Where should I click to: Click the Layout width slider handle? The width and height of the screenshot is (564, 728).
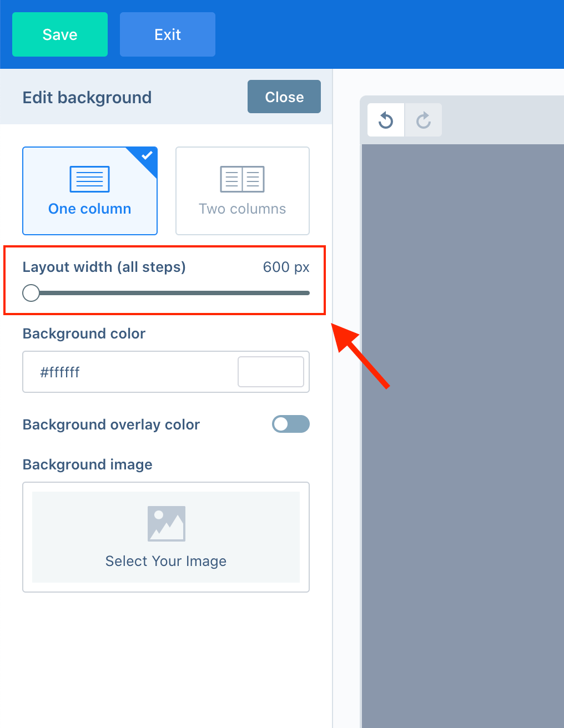[x=31, y=293]
